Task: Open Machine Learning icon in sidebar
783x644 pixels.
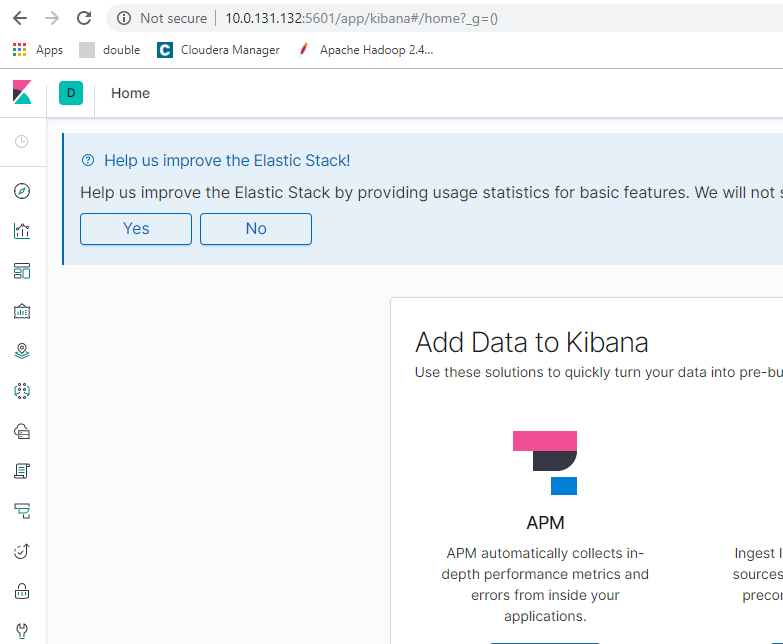Action: tap(22, 391)
